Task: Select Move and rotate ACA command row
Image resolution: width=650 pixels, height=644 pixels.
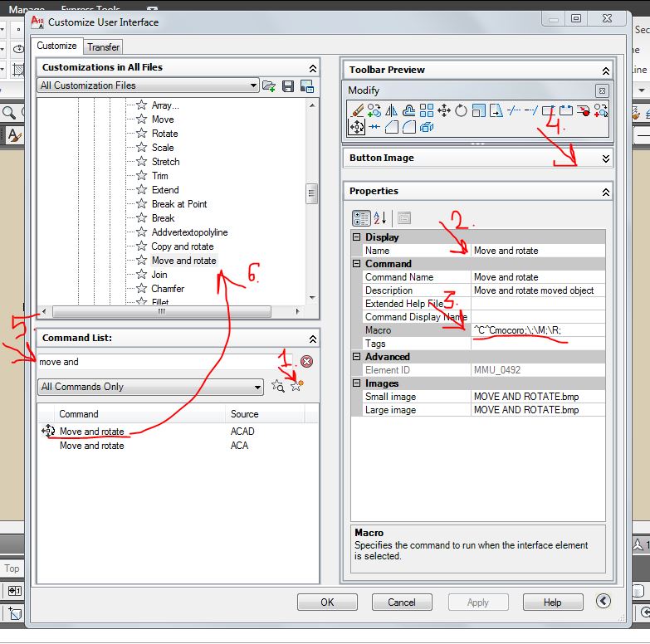Action: click(178, 446)
